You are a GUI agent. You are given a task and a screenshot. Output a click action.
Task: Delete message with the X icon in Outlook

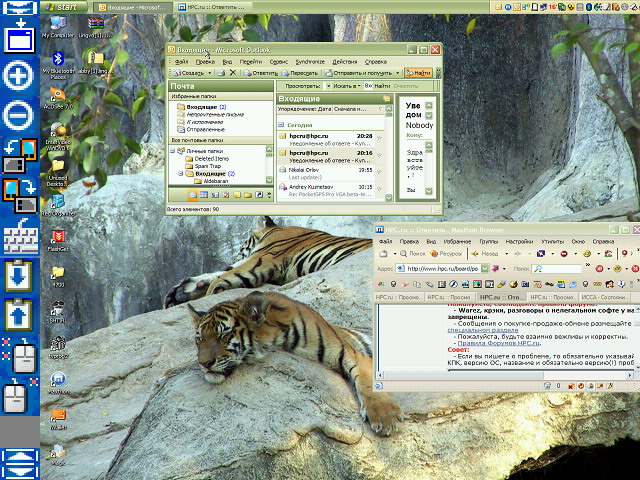(233, 73)
